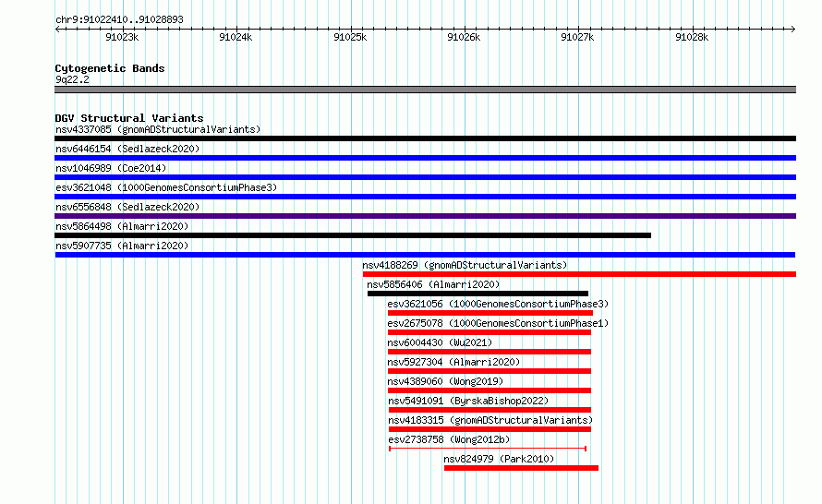
Task: Click the red esv2675078 variant bar
Action: [x=490, y=332]
